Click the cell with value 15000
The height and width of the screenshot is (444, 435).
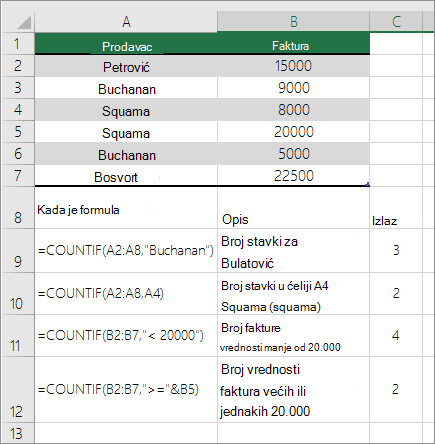click(x=293, y=66)
